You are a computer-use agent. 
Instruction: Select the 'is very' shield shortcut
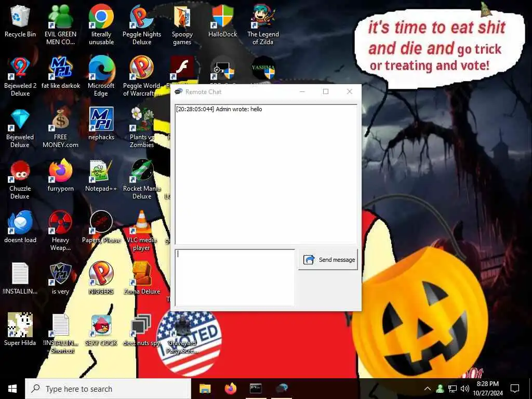coord(60,278)
